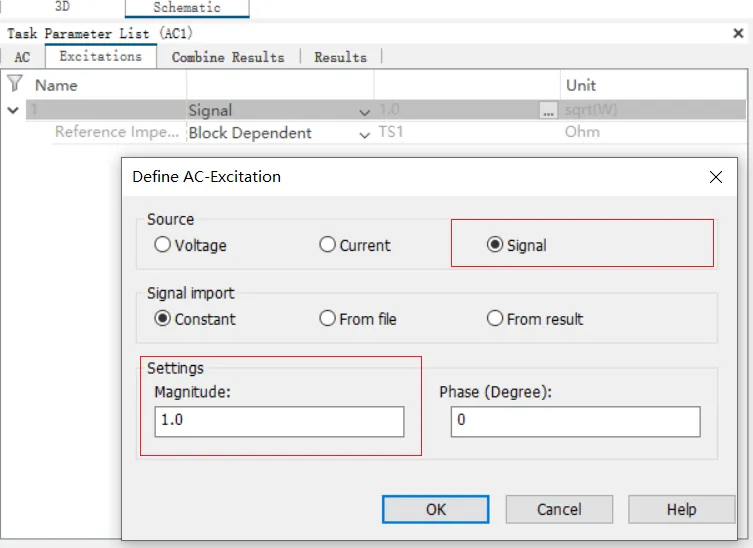Open the ellipsis button next to 1.0
753x548 pixels.
coord(548,110)
